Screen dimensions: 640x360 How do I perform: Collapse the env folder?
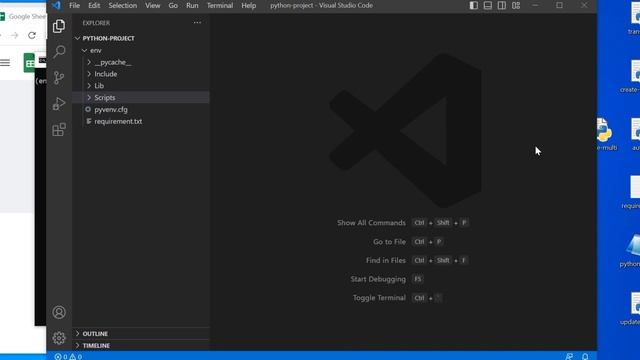pos(84,50)
